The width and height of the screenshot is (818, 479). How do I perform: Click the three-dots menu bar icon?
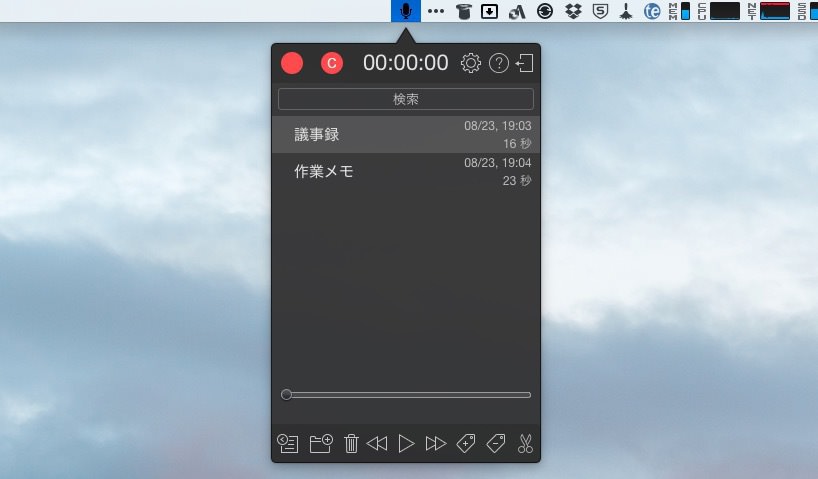tap(436, 11)
